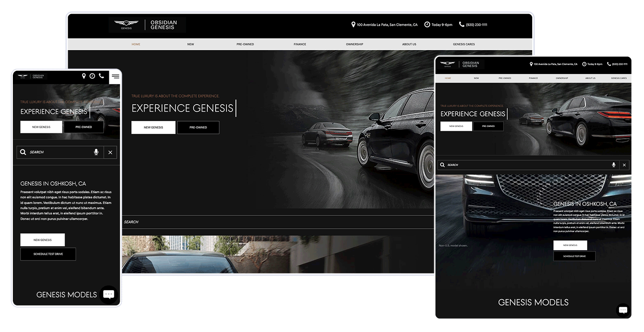Open the chat widget in the tablet view
Image resolution: width=644 pixels, height=332 pixels.
(622, 310)
